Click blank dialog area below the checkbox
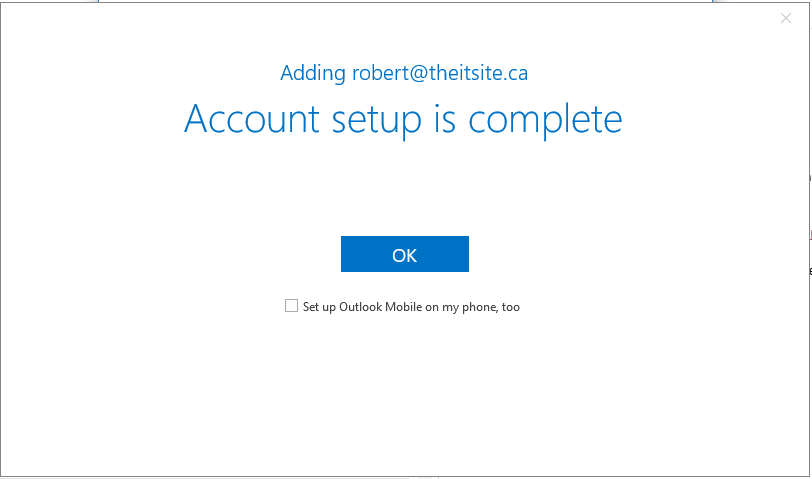The height and width of the screenshot is (479, 812). tap(404, 394)
